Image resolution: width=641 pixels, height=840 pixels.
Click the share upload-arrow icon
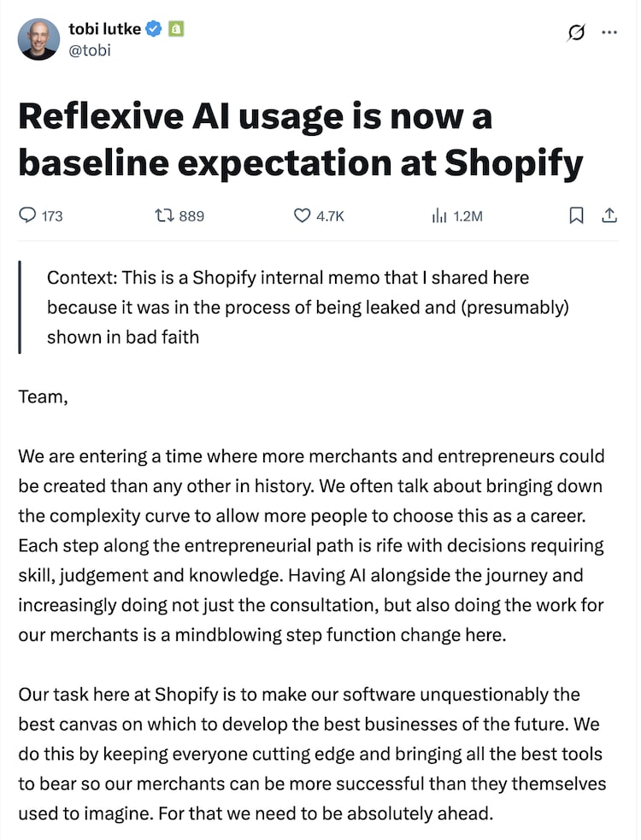[609, 215]
